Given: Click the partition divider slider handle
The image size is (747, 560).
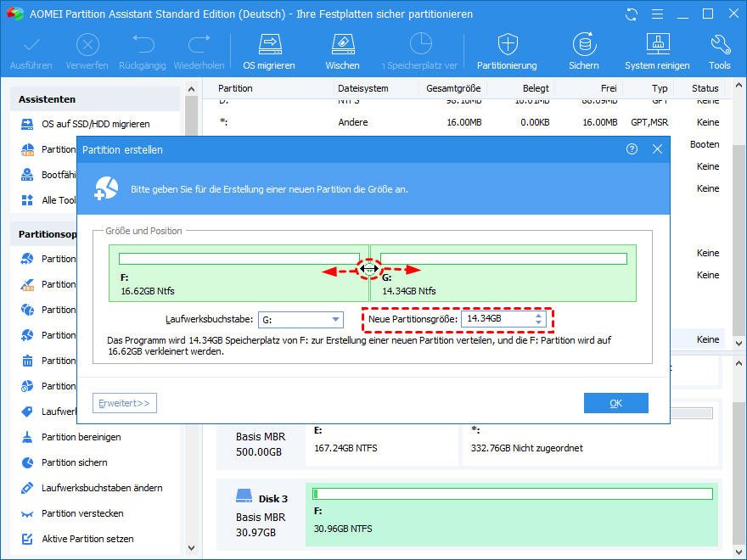Looking at the screenshot, I should pyautogui.click(x=369, y=269).
